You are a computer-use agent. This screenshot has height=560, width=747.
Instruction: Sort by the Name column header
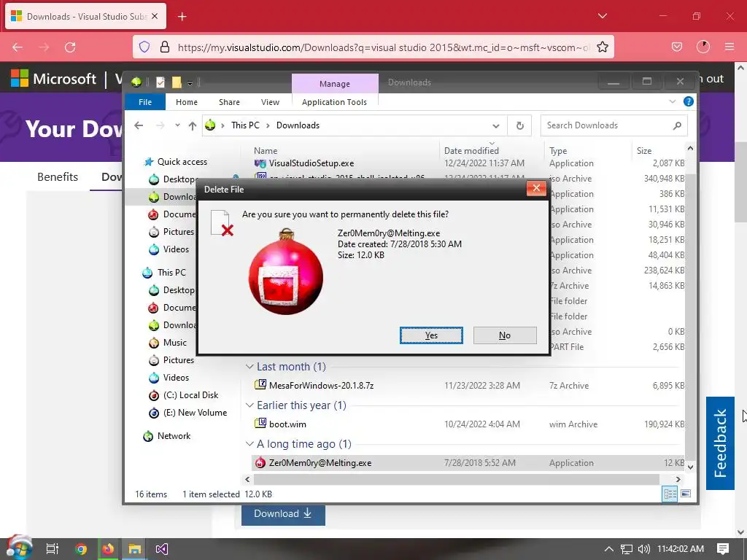pyautogui.click(x=266, y=150)
